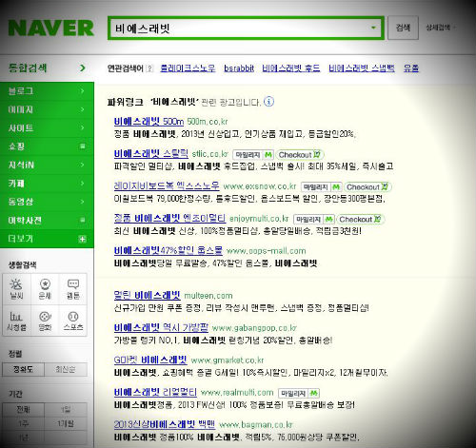Open the 비에스래빗 역시 가방팝 link

[161, 327]
